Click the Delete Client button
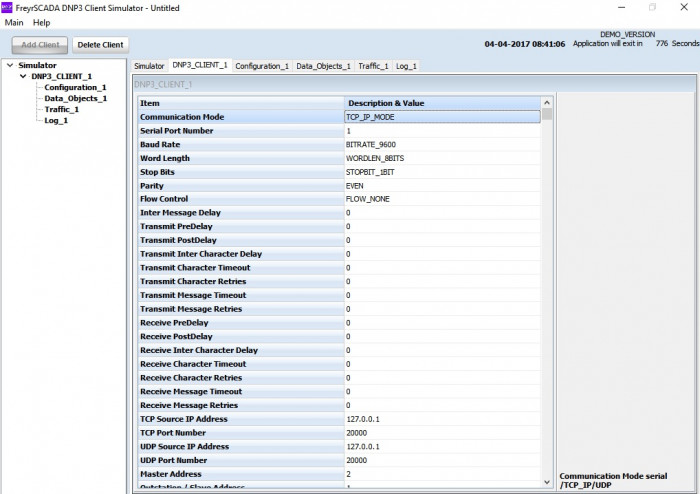The image size is (700, 494). point(100,45)
